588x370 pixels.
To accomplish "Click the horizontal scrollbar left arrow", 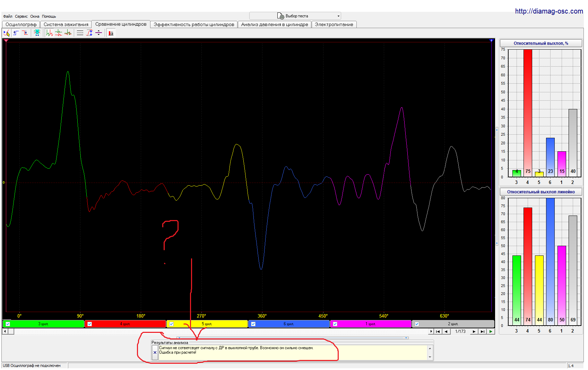I will [x=5, y=331].
